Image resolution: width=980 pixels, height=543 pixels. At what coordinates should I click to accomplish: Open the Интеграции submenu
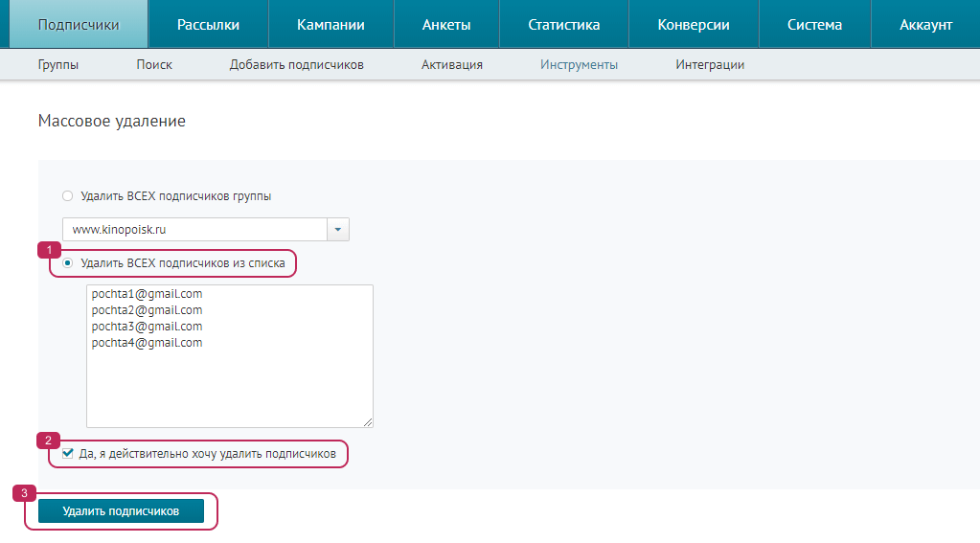[x=710, y=65]
